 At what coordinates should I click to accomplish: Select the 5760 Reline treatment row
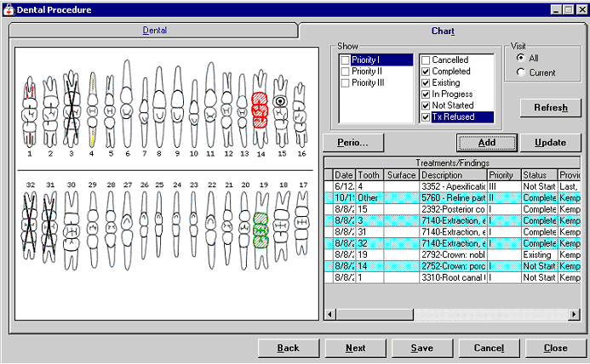pyautogui.click(x=452, y=197)
